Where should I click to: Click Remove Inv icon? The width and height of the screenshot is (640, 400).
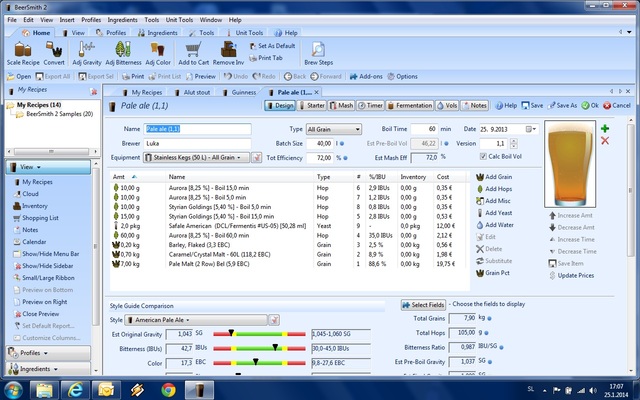click(x=229, y=50)
